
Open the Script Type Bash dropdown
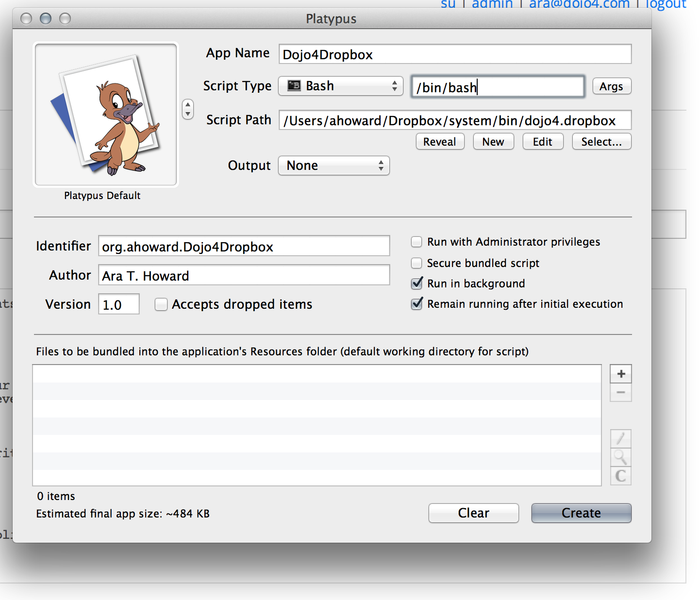coord(341,86)
